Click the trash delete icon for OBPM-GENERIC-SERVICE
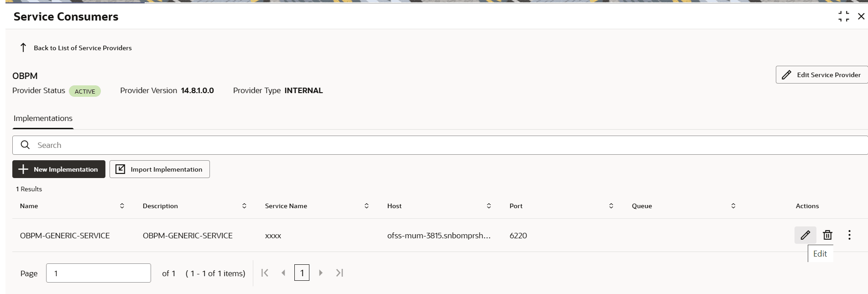Viewport: 868px width, 294px height. coord(827,235)
